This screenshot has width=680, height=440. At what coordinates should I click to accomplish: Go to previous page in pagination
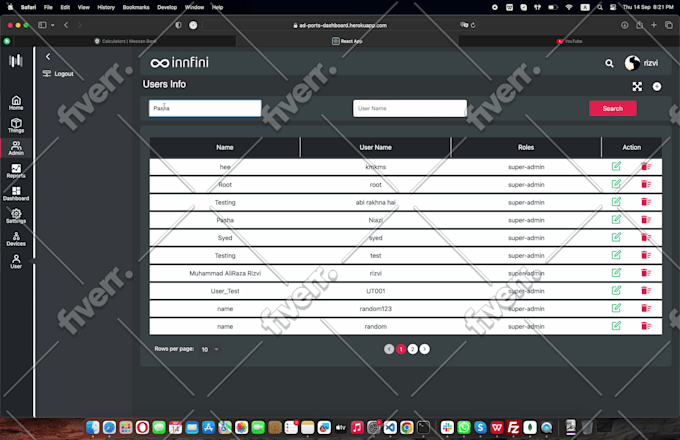pos(389,349)
